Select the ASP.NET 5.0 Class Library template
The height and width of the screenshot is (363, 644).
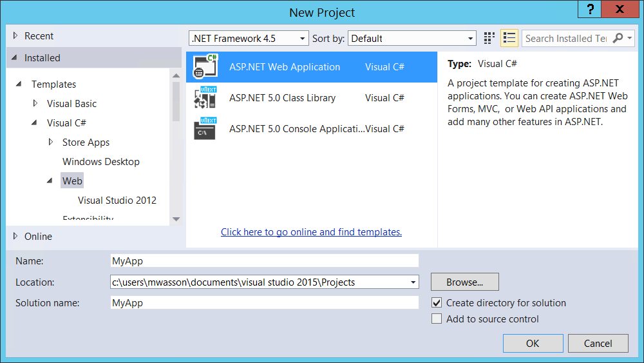tap(312, 98)
